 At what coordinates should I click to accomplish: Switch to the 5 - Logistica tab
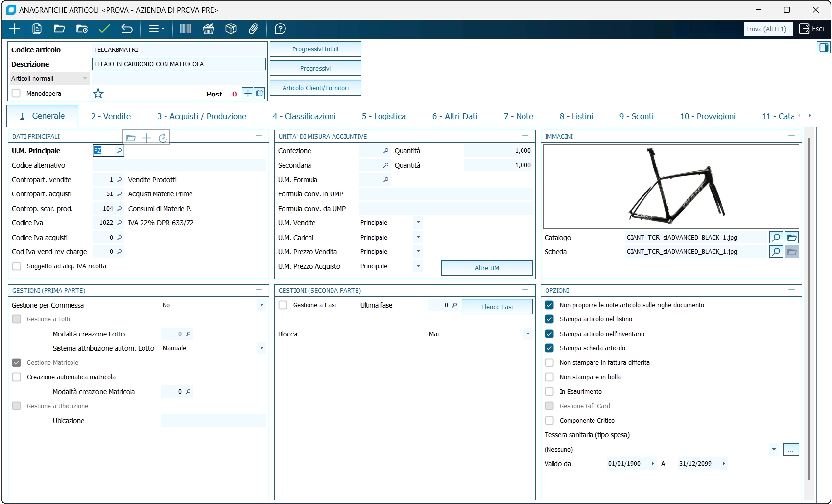[x=383, y=116]
